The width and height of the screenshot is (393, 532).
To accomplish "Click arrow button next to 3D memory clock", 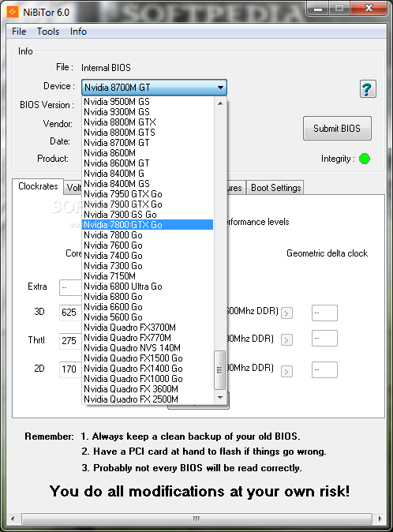I will point(286,313).
